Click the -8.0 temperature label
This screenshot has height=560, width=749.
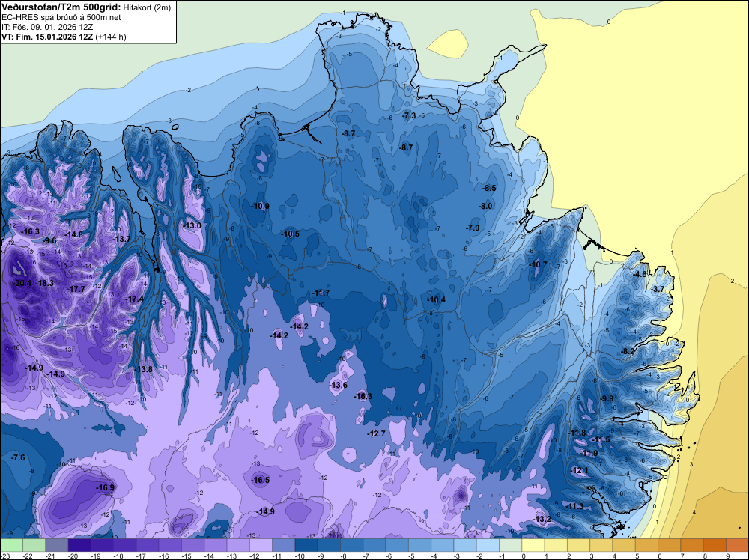click(485, 206)
